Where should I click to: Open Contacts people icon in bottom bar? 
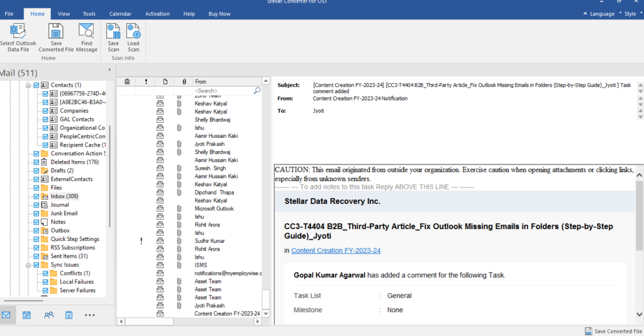click(48, 315)
